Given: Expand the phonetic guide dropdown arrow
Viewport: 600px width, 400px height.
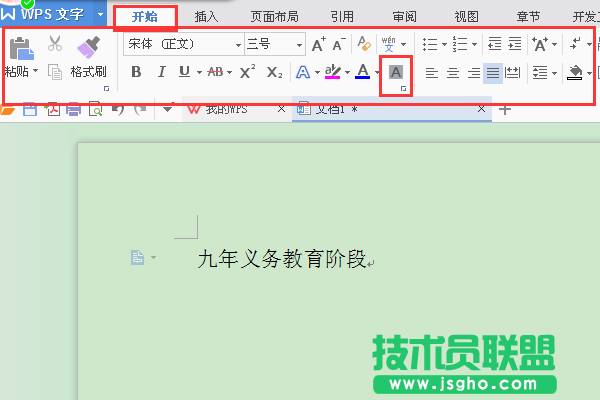Looking at the screenshot, I should tap(403, 45).
